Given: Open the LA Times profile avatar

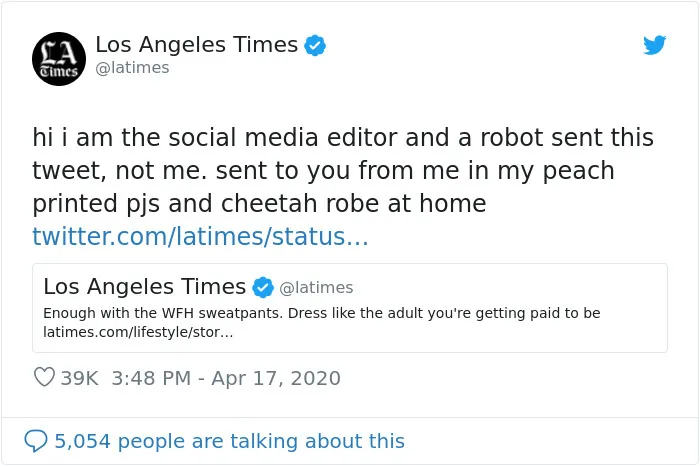Looking at the screenshot, I should 59,59.
